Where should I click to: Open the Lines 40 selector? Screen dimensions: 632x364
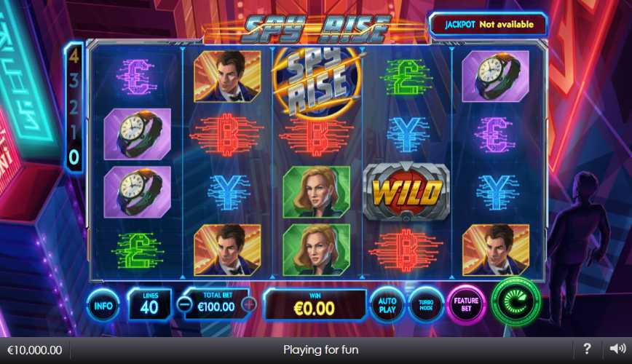pos(149,304)
